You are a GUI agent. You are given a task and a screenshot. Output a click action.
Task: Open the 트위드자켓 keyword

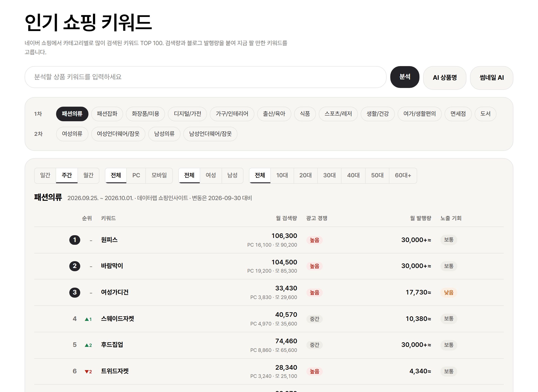[x=115, y=371]
